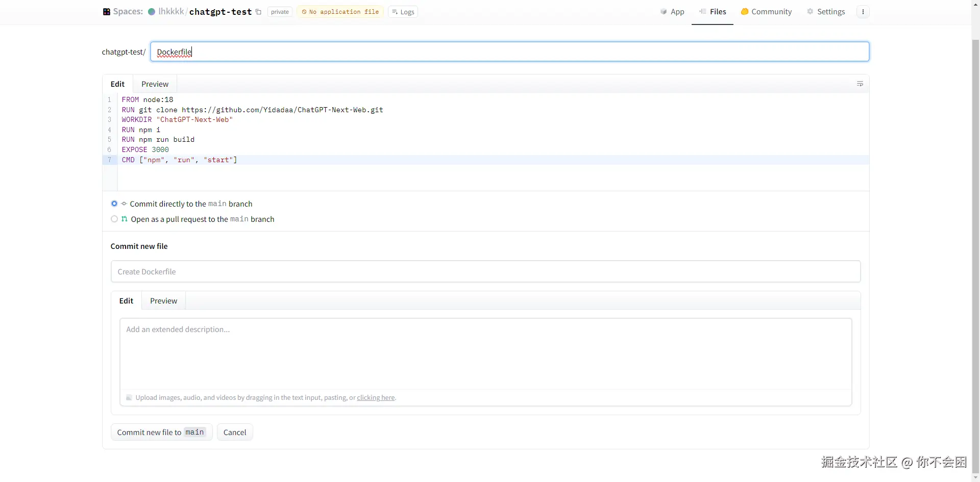Click the git clone code line
This screenshot has height=482, width=980.
pyautogui.click(x=252, y=110)
